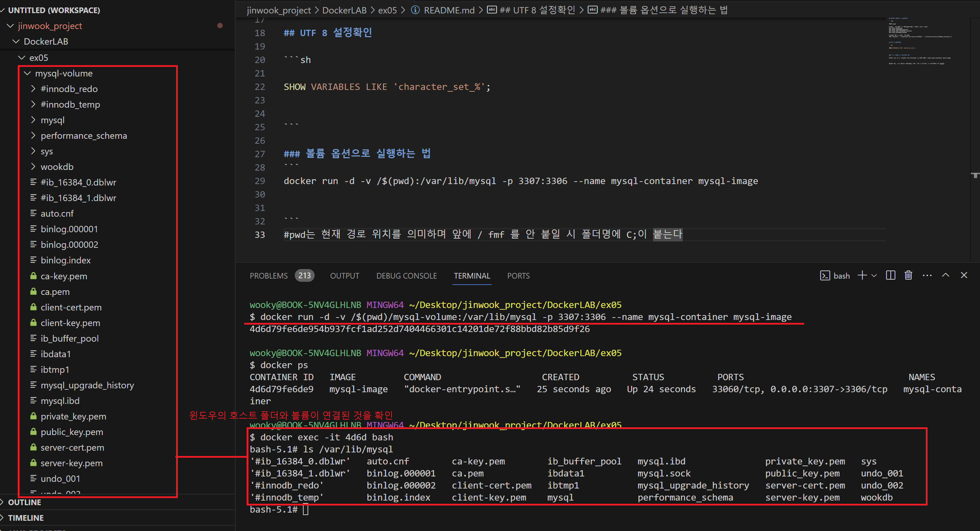Image resolution: width=980 pixels, height=531 pixels.
Task: Select the bash terminal shell icon
Action: (x=825, y=276)
